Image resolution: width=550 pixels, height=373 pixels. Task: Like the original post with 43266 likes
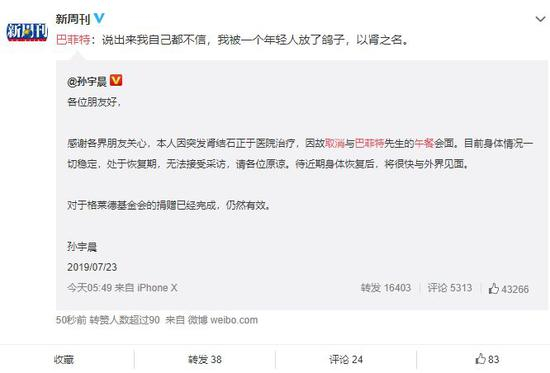click(x=508, y=289)
